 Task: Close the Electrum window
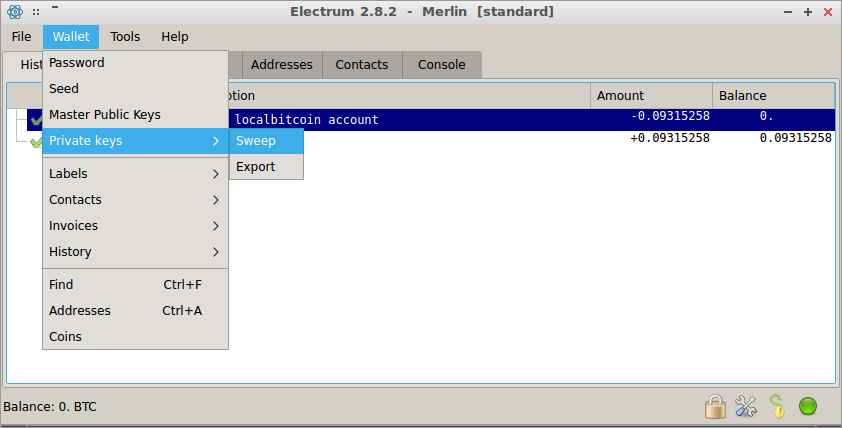tap(828, 12)
